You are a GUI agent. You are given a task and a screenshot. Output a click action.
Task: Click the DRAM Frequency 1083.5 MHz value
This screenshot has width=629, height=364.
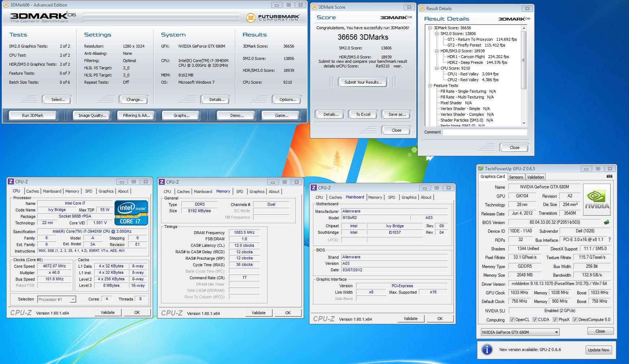244,233
